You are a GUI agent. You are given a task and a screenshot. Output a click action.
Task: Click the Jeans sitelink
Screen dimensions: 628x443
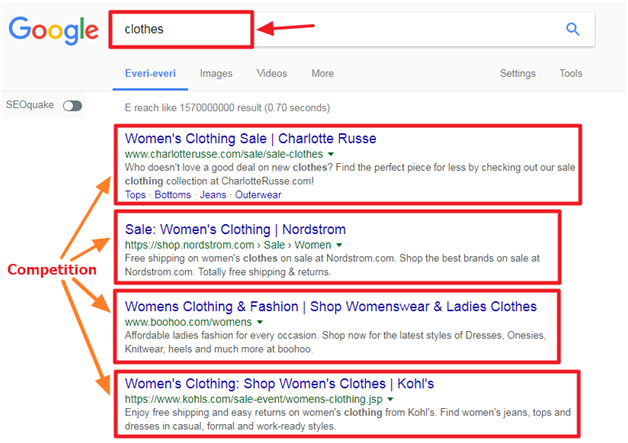213,195
